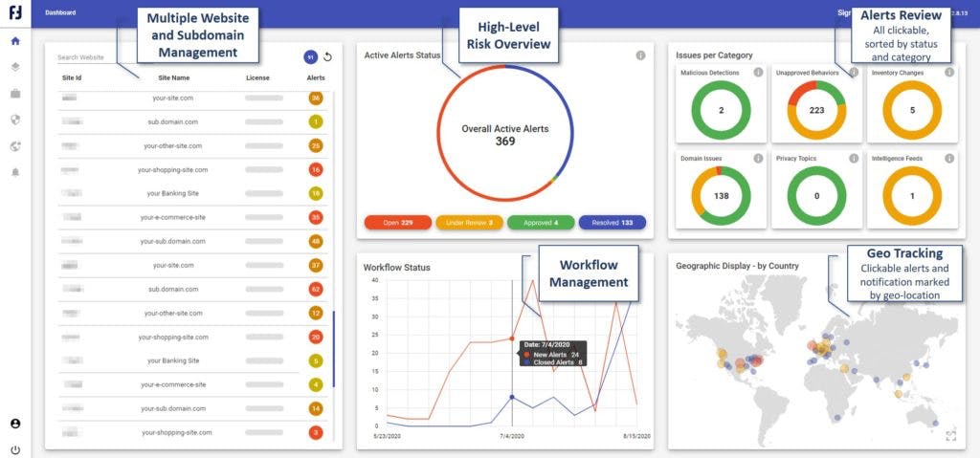Open the Domain Issues 138 donut
The height and width of the screenshot is (458, 980).
[x=721, y=196]
